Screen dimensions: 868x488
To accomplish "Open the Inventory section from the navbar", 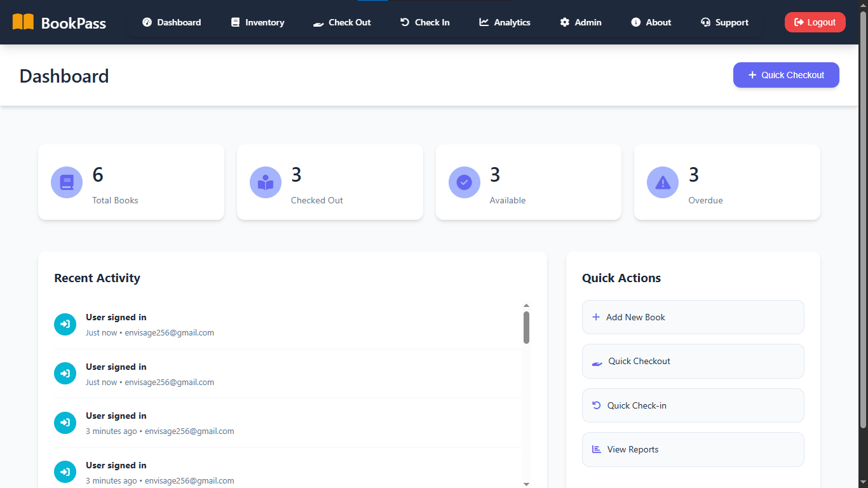I will pos(257,22).
